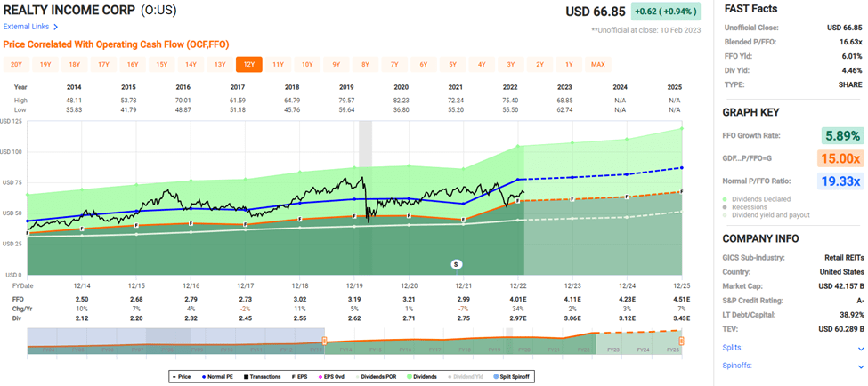Show the MAX time range
The height and width of the screenshot is (386, 868).
coord(598,65)
